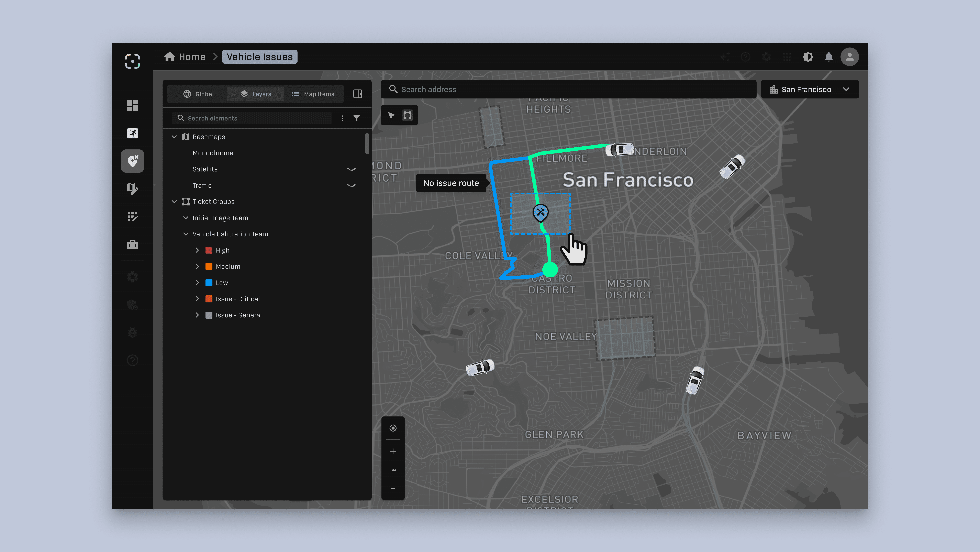This screenshot has width=980, height=552.
Task: Switch to the Global tab
Action: click(x=199, y=94)
